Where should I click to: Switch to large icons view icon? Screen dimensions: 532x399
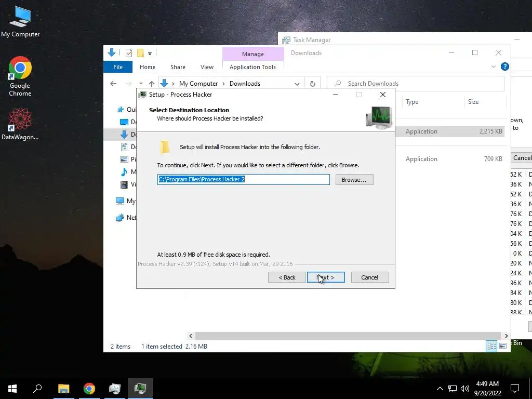[x=503, y=346]
